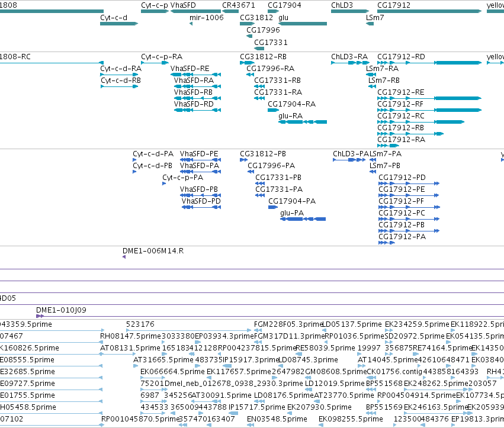Image resolution: width=504 pixels, height=428 pixels.
Task: Select the LSm7-RB transcript label
Action: click(x=384, y=81)
